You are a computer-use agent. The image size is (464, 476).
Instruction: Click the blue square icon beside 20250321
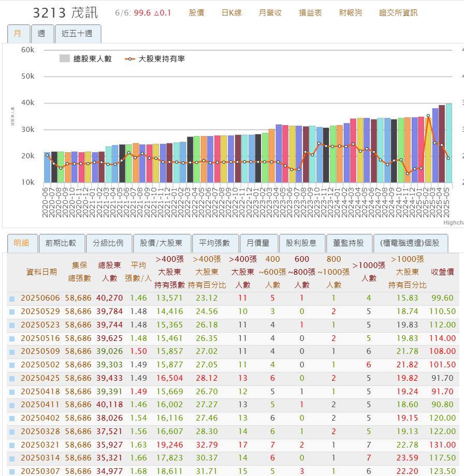click(x=12, y=445)
